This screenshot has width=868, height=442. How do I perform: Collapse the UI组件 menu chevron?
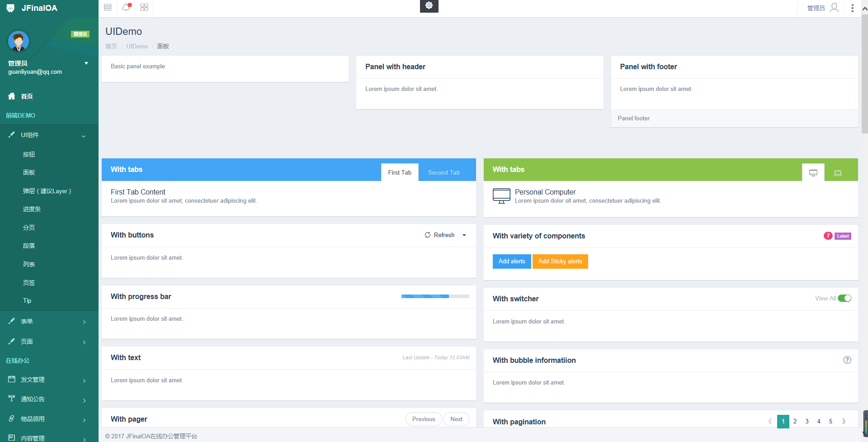(84, 136)
